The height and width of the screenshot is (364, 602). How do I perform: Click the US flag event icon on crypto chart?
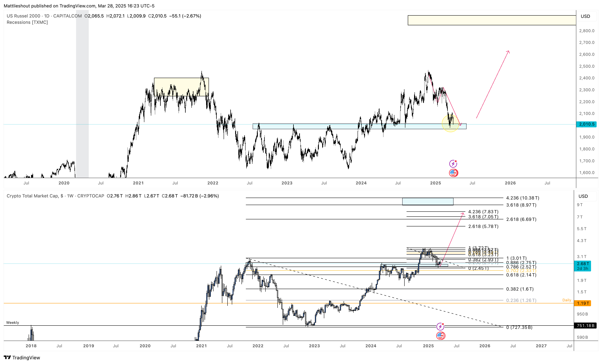pos(441,336)
